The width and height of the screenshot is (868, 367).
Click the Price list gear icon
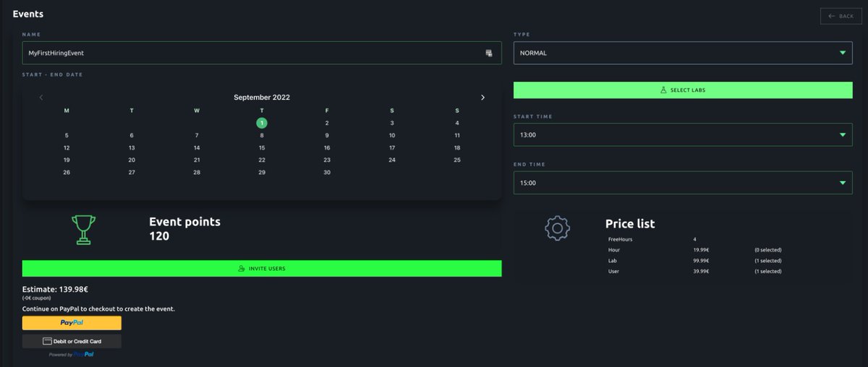click(x=557, y=228)
